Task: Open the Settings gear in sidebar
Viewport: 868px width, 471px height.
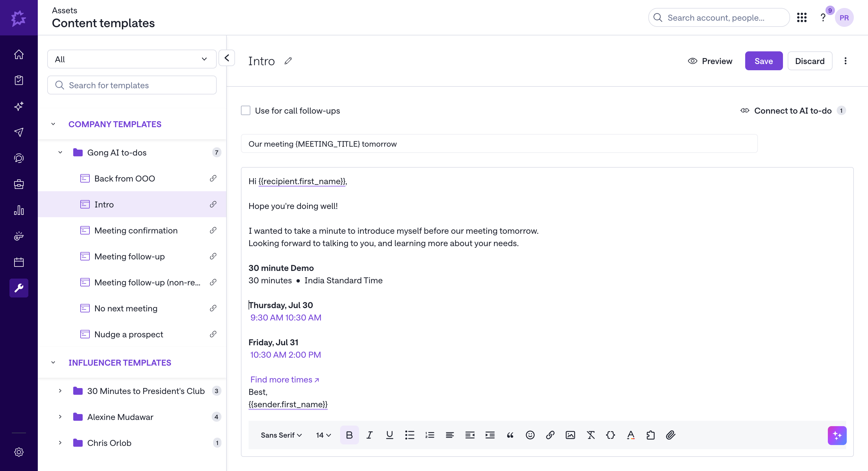Action: 19,452
